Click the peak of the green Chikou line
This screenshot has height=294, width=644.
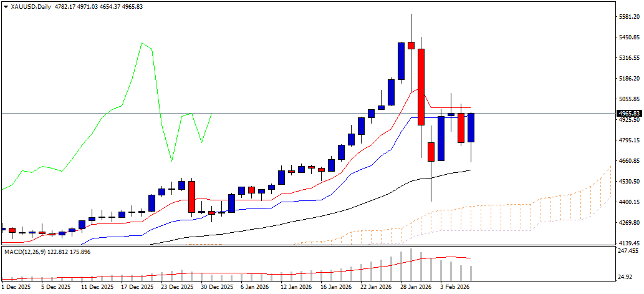pos(142,43)
